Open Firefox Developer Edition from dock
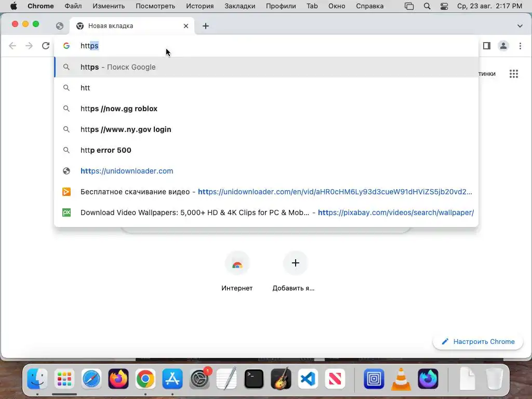 (x=428, y=379)
